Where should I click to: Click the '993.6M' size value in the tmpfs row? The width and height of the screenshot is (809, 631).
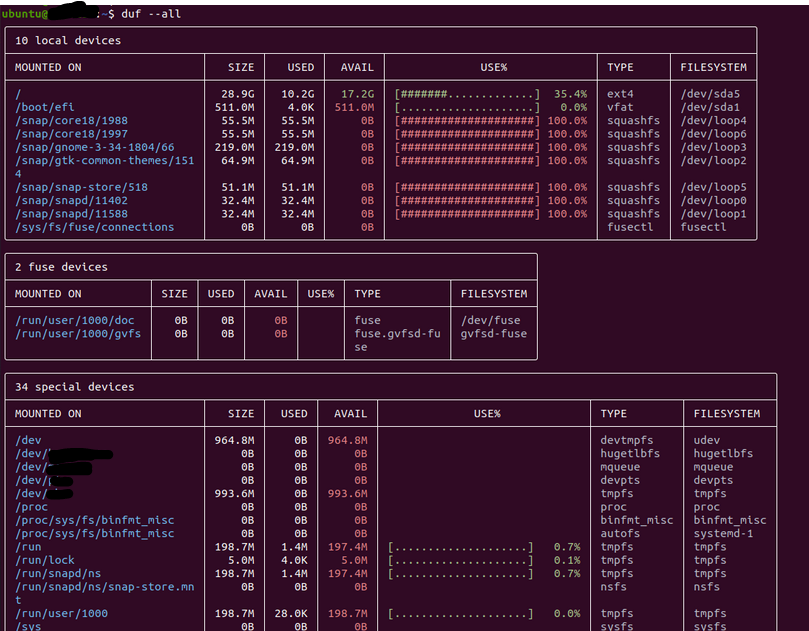pos(234,494)
